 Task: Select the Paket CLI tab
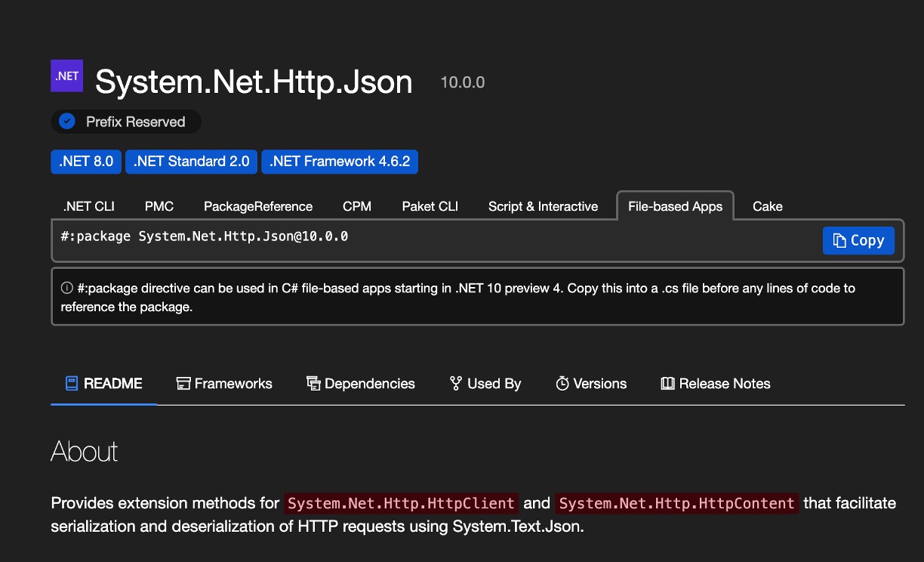[430, 206]
